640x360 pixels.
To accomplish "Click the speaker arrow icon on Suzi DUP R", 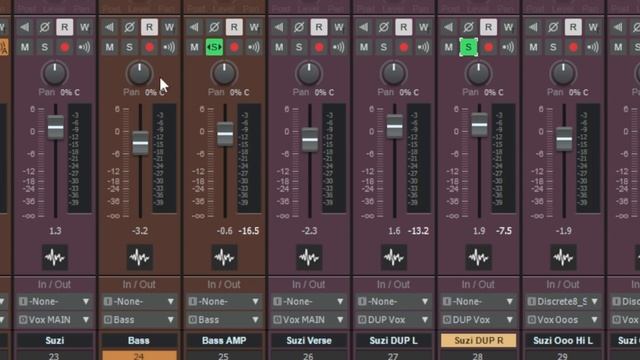I will click(x=449, y=27).
